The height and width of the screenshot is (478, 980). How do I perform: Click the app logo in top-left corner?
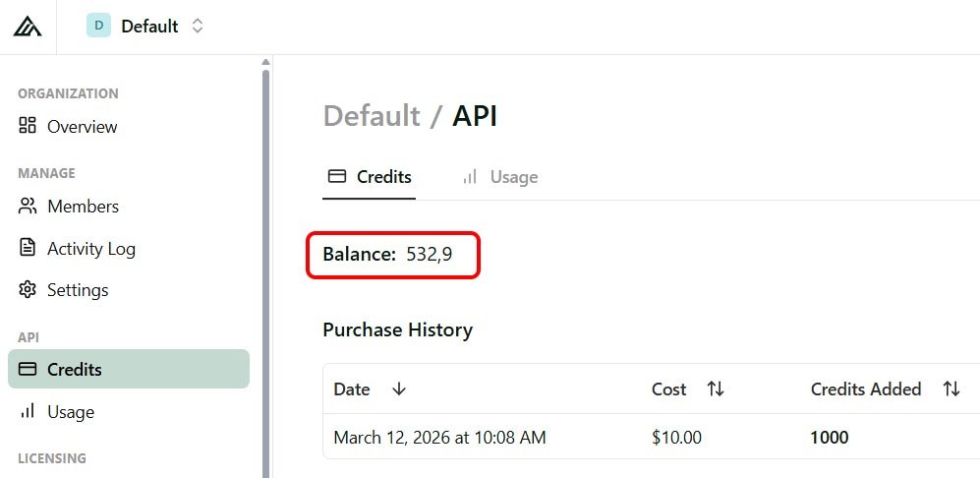[28, 27]
